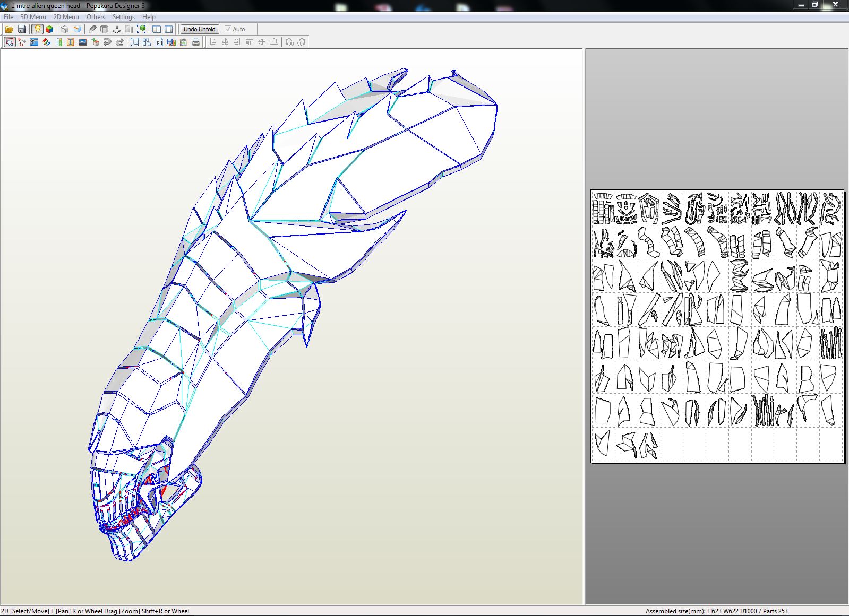Click the printer icon

tap(195, 42)
